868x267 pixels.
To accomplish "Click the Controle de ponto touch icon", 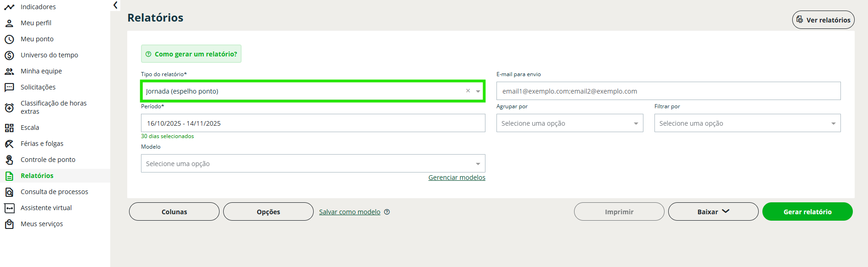I will [9, 160].
